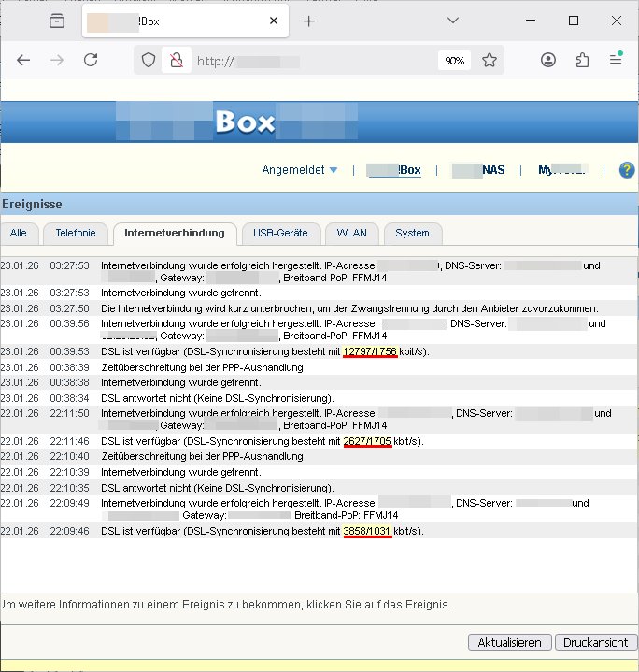
Task: Switch to the Telefonie tab
Action: tap(76, 233)
